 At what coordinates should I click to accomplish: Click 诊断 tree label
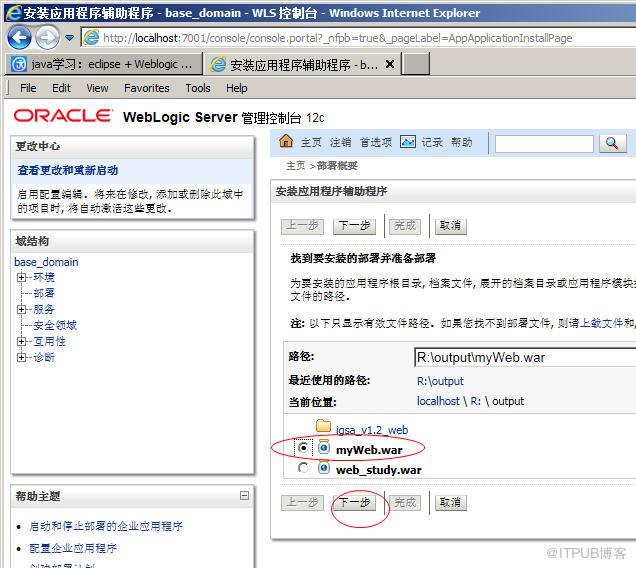[44, 357]
